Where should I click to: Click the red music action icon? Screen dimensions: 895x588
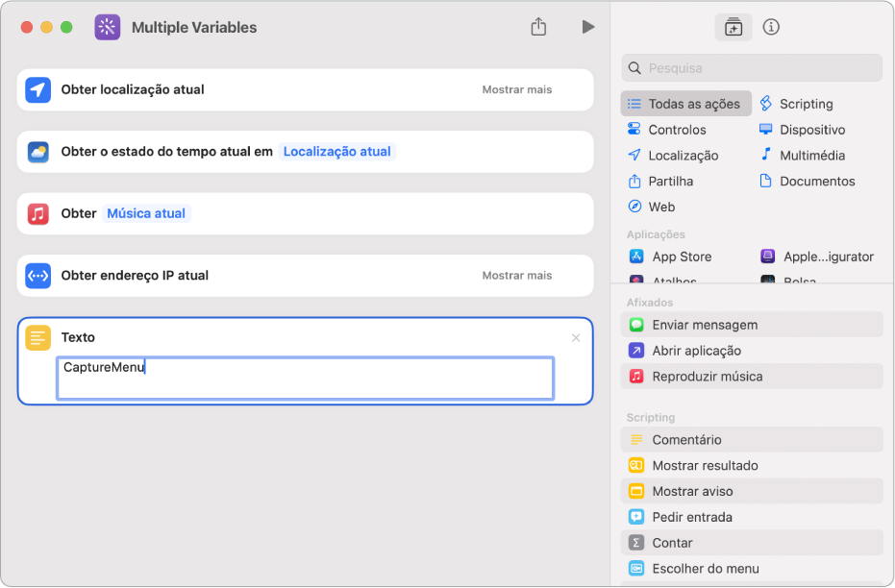pyautogui.click(x=37, y=213)
